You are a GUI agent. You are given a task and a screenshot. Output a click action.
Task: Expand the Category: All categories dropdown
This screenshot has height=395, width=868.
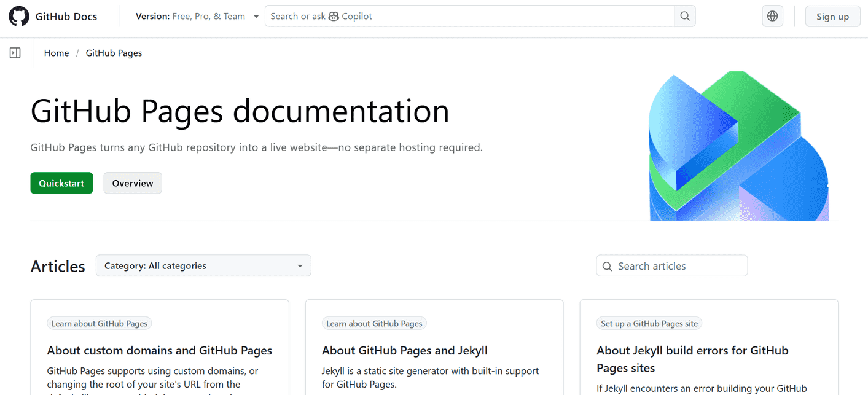point(203,266)
